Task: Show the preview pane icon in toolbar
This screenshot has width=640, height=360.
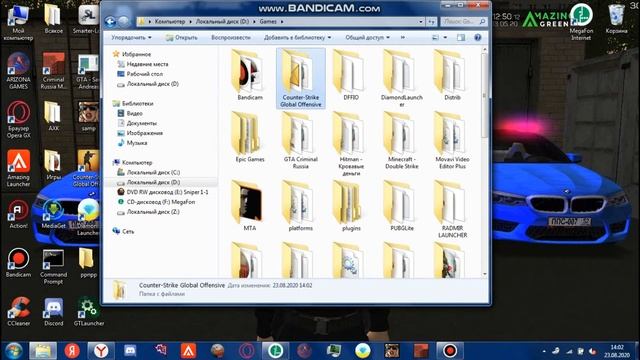Action: (461, 38)
